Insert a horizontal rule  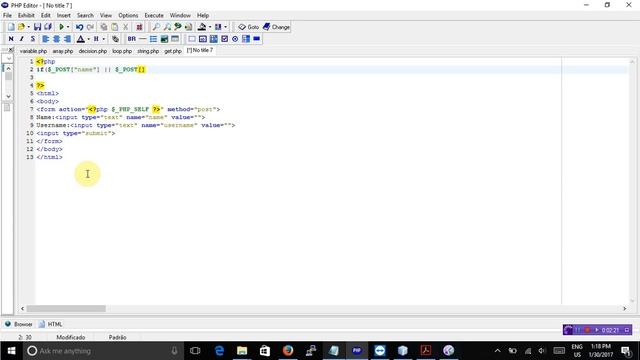(142, 39)
